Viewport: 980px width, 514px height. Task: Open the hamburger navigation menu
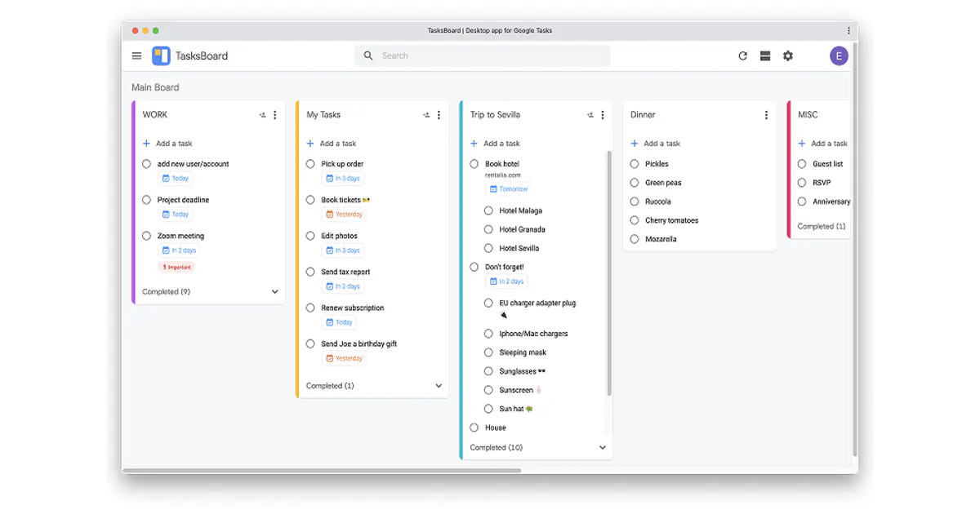[136, 56]
